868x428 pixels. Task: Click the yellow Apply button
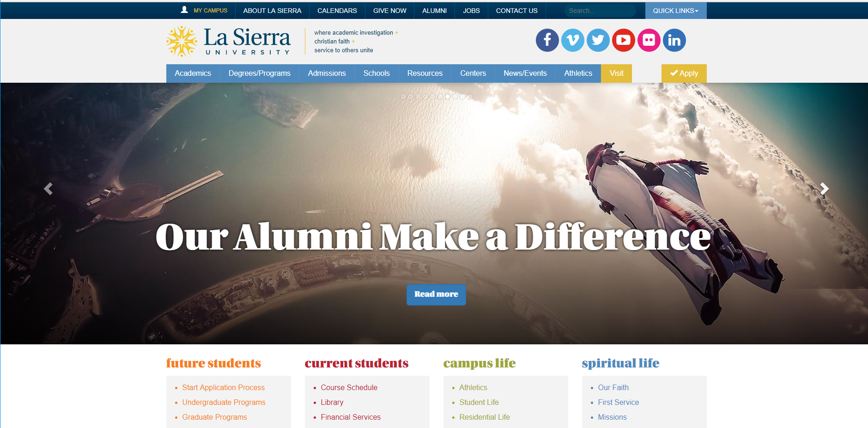[x=684, y=73]
